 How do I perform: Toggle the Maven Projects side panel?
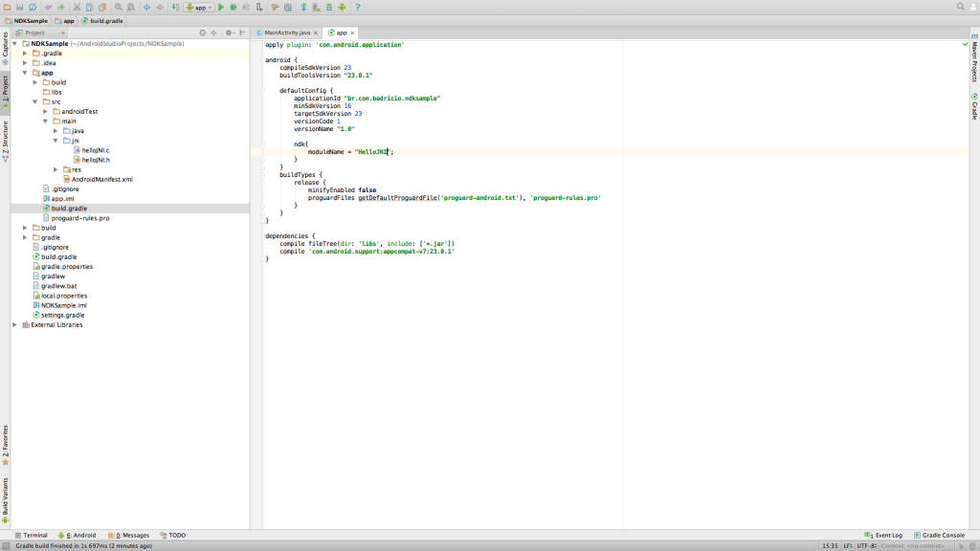(x=974, y=62)
